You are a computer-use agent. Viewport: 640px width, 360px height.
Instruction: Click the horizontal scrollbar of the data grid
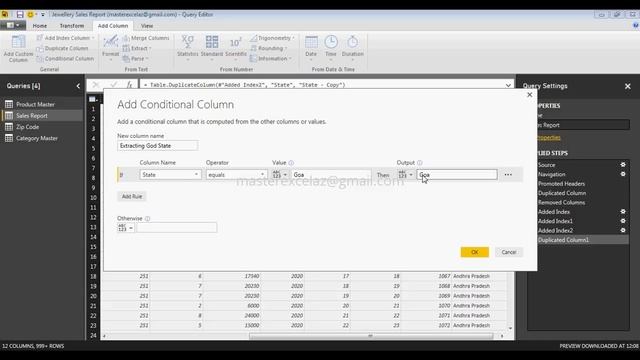coord(371,336)
